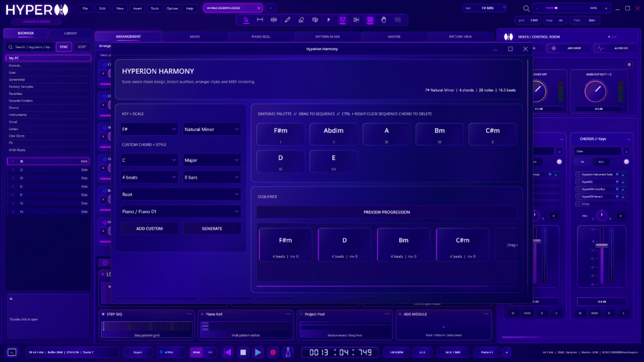Choose the pencil draw tool

click(287, 20)
